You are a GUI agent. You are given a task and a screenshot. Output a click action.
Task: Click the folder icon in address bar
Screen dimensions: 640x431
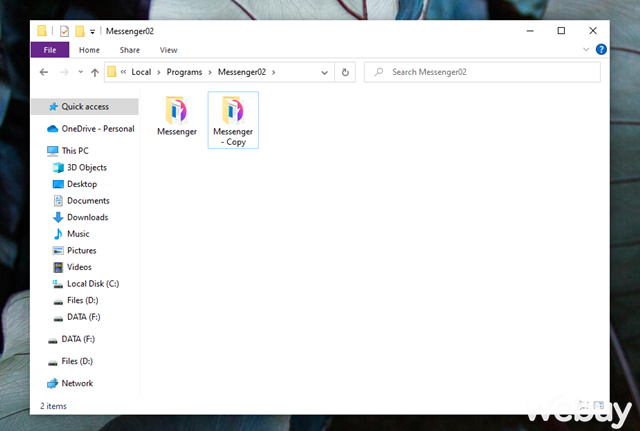[111, 72]
